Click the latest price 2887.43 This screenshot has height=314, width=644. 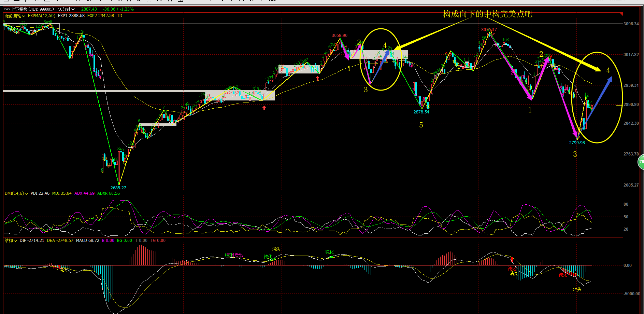pyautogui.click(x=89, y=9)
